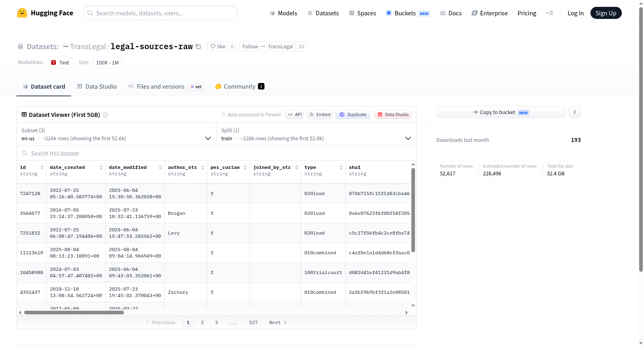Sort the date_created column
The height and width of the screenshot is (347, 644).
tap(101, 167)
